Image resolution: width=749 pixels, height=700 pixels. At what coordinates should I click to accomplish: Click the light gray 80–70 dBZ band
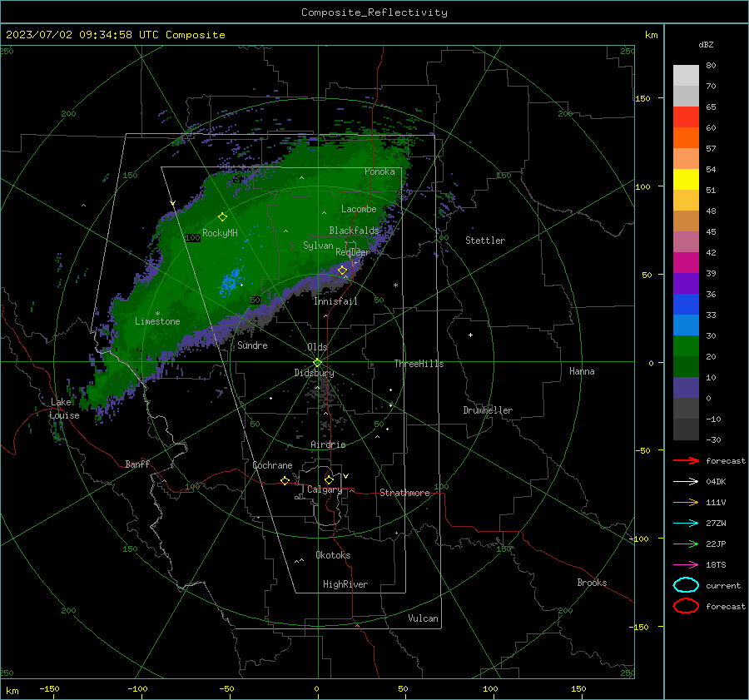[686, 75]
